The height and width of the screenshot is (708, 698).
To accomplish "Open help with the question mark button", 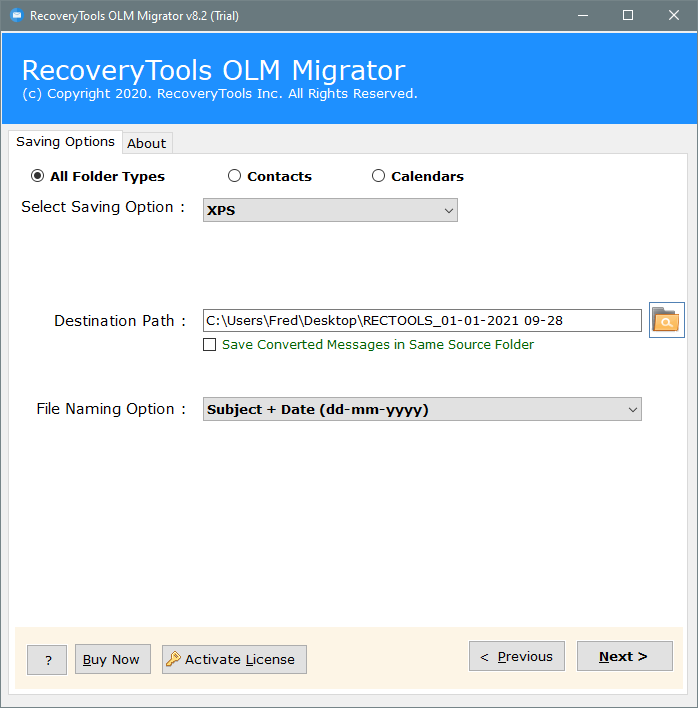I will point(47,660).
